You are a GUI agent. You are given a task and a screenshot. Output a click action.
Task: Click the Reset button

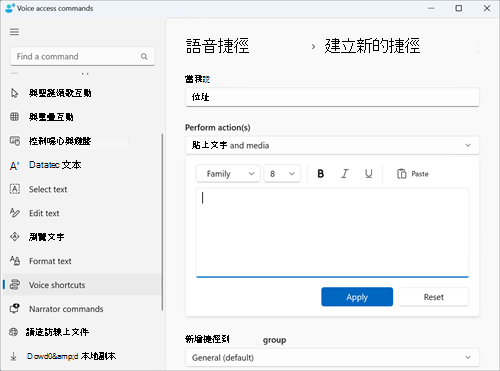(x=434, y=297)
